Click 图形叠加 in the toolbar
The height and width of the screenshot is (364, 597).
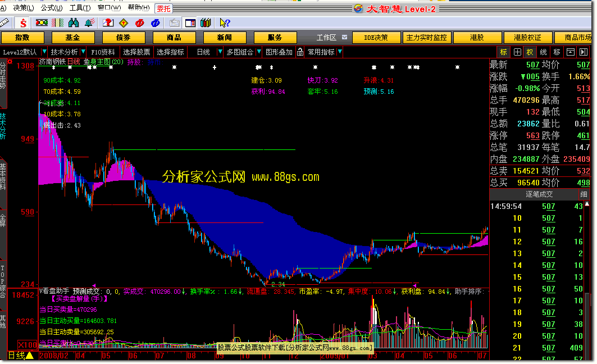coord(279,52)
